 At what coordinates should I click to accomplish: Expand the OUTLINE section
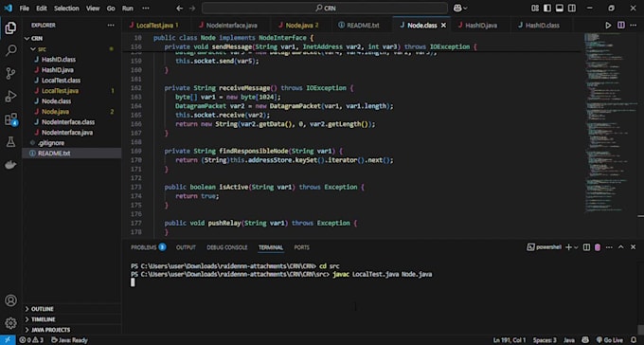tap(43, 309)
